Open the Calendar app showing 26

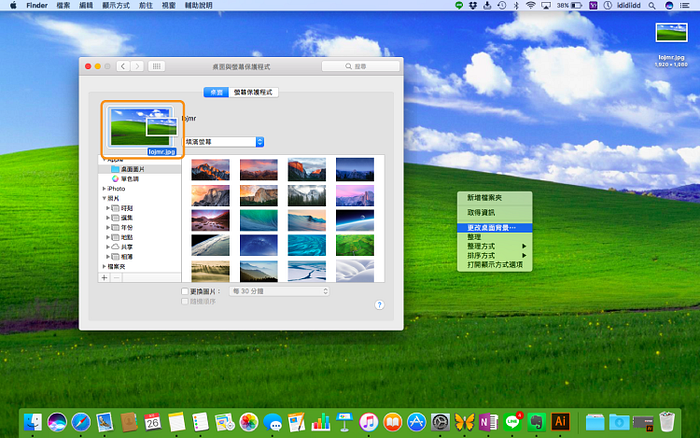pyautogui.click(x=153, y=422)
